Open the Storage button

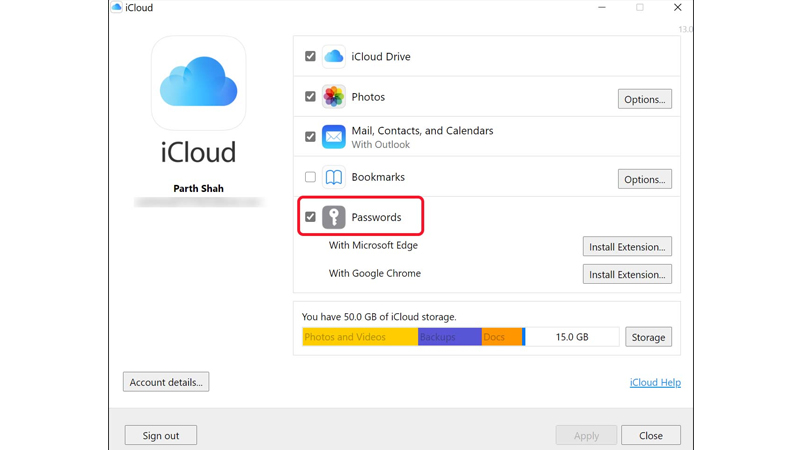click(648, 337)
